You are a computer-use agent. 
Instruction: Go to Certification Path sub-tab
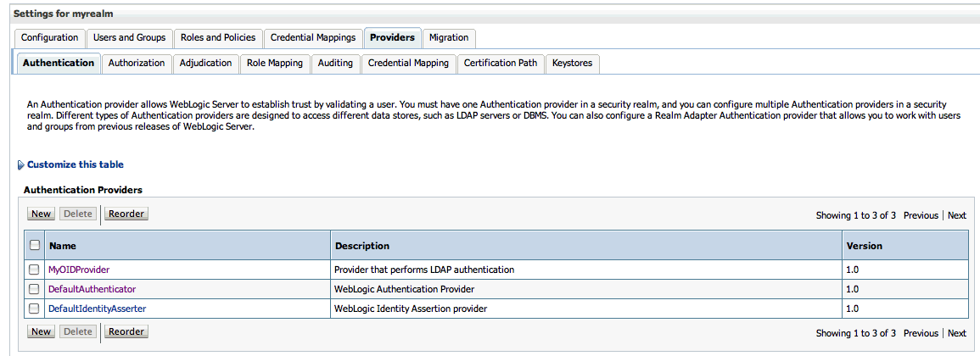[x=500, y=64]
